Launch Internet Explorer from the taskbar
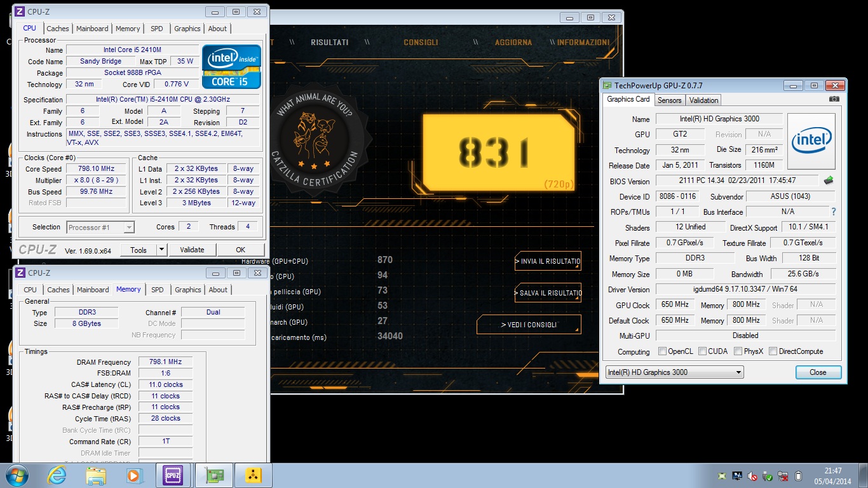This screenshot has width=868, height=488. pos(57,475)
